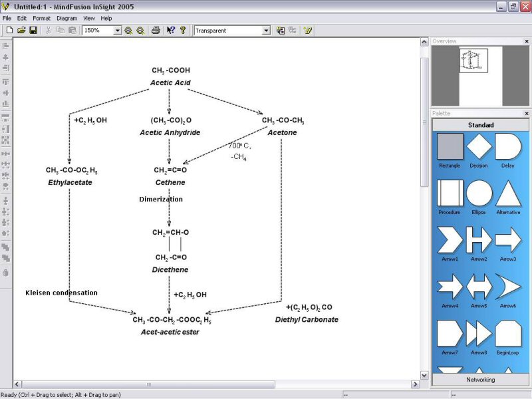This screenshot has height=399, width=532.
Task: Switch to the Networking palette group
Action: [x=480, y=380]
